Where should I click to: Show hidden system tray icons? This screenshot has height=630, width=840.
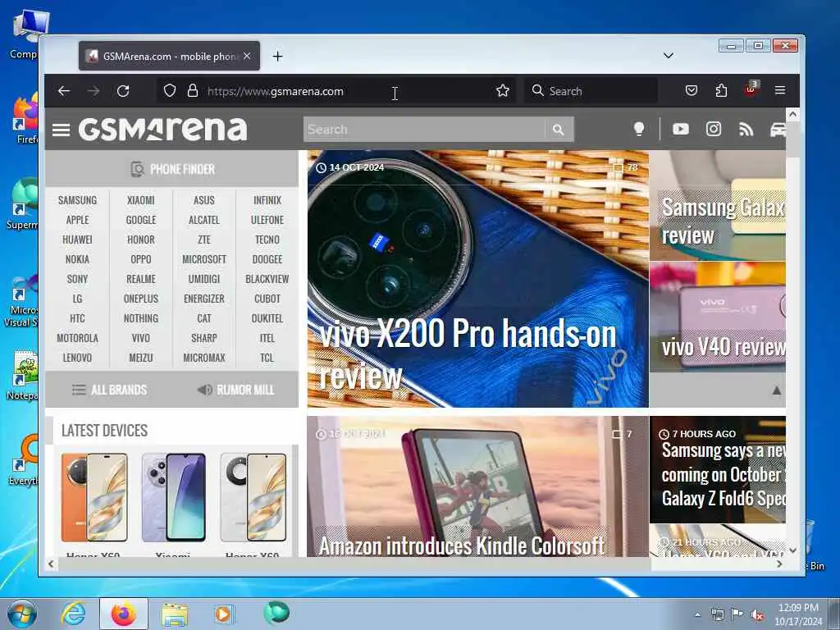click(697, 614)
